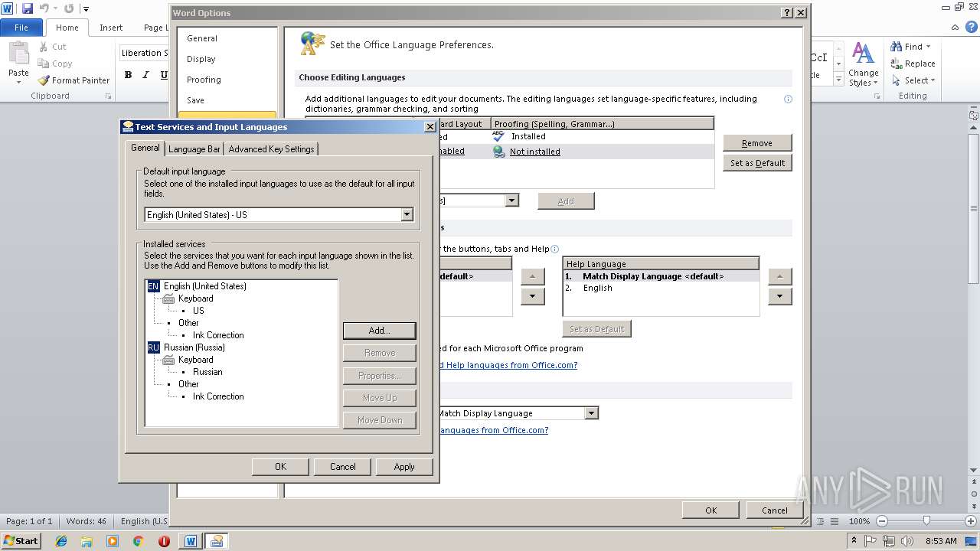The width and height of the screenshot is (980, 551).
Task: Click the Paste clipboard icon in Word
Action: [18, 54]
